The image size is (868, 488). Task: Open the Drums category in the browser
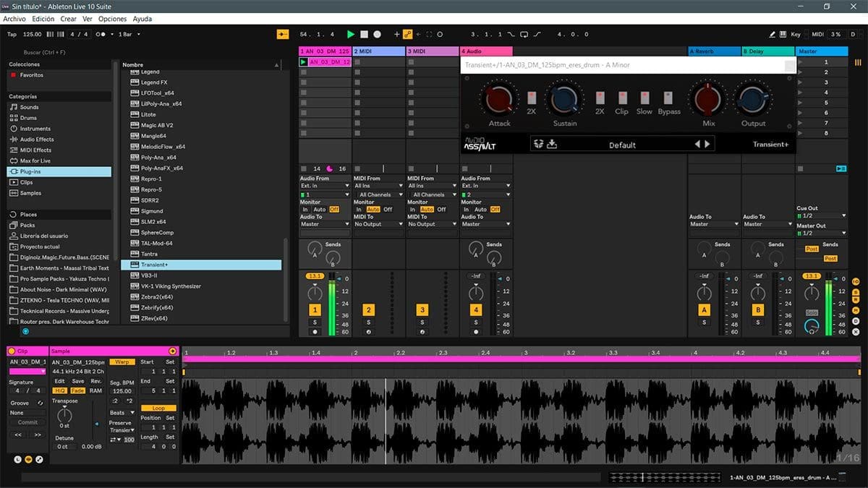(x=28, y=118)
